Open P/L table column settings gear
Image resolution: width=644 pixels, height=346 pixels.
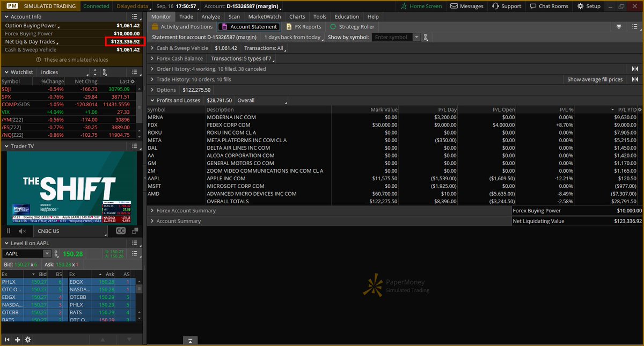click(x=639, y=109)
